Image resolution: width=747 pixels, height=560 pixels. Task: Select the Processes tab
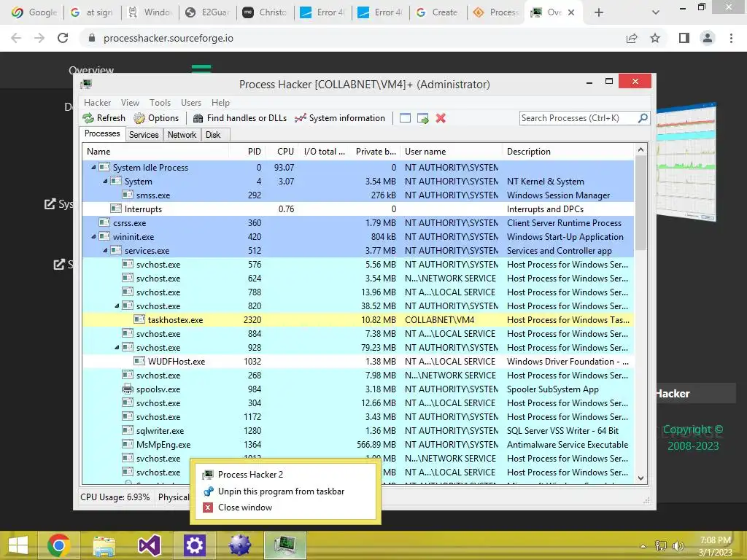[102, 134]
